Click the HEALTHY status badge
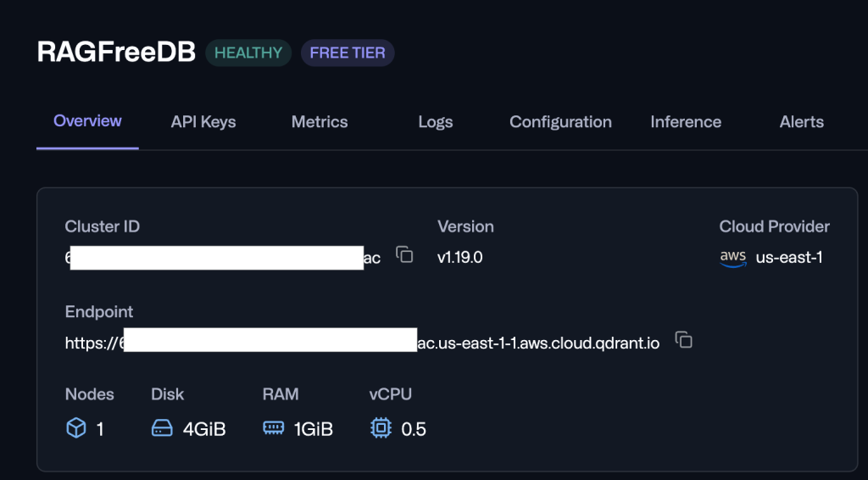 (x=248, y=53)
